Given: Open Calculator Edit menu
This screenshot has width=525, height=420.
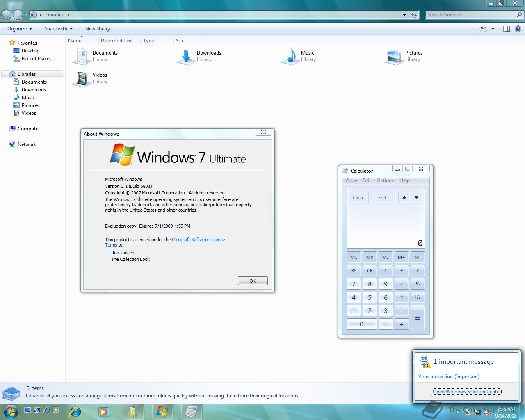Looking at the screenshot, I should pyautogui.click(x=367, y=180).
